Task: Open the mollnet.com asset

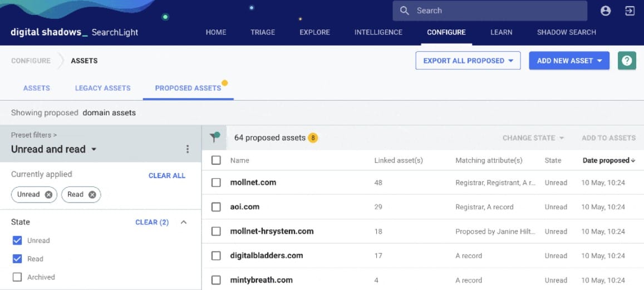Action: [x=253, y=183]
